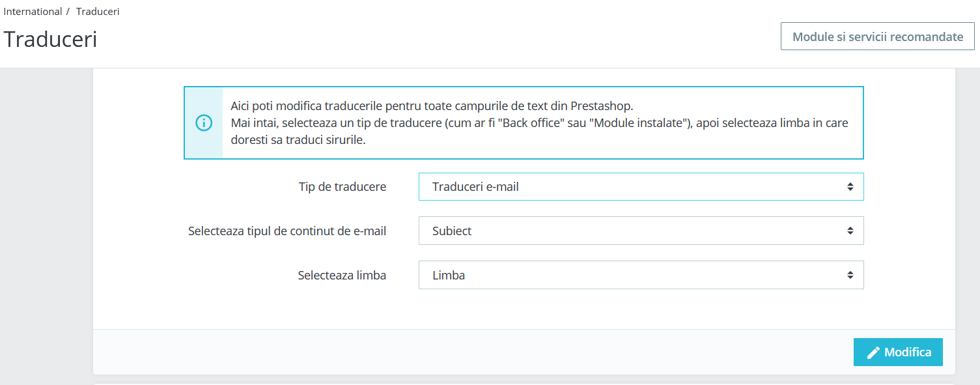This screenshot has height=385, width=980.
Task: Click the Selecteaza tipul de continut de e-mail label
Action: point(287,231)
